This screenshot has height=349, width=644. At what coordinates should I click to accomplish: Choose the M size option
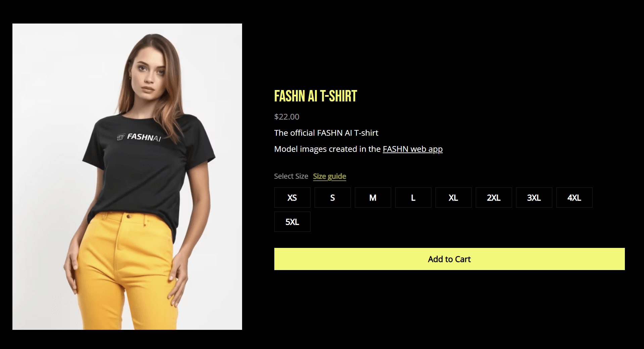click(373, 198)
